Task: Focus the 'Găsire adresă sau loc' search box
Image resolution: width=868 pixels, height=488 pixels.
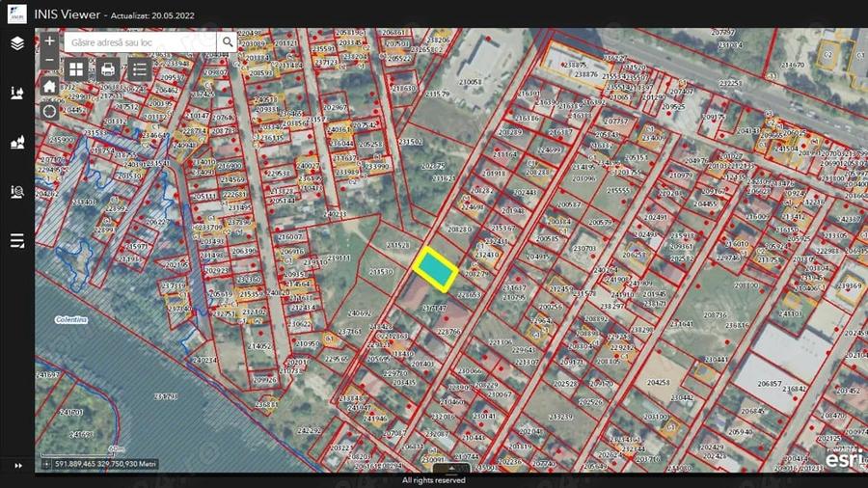Action: [x=140, y=42]
